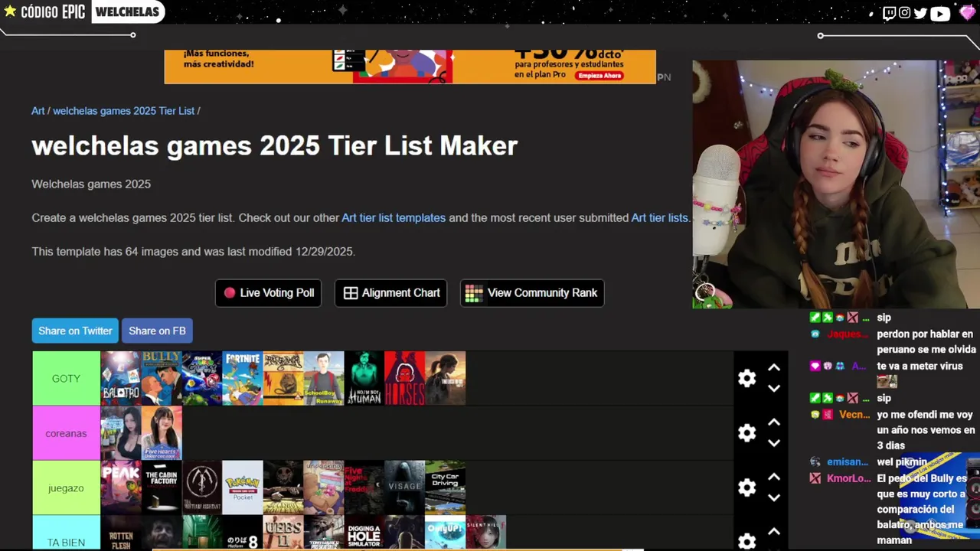980x551 pixels.
Task: Select the Five Nights at Freddy's tile
Action: [364, 487]
